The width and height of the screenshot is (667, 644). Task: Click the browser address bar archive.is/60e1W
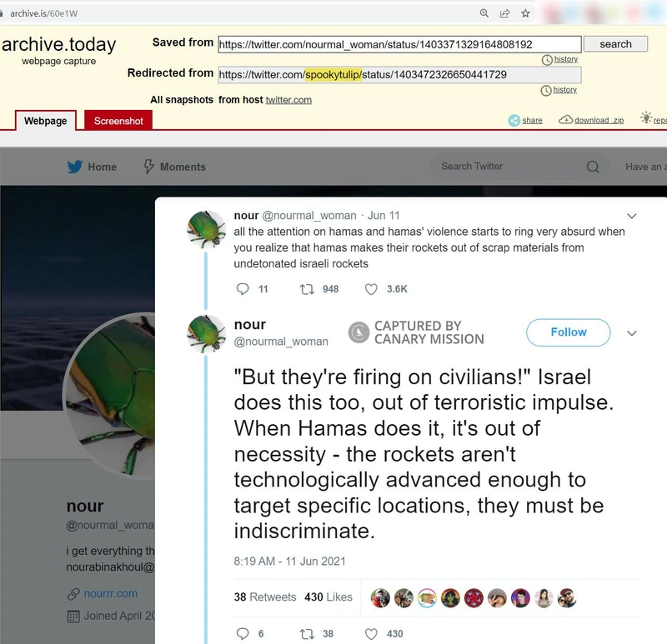[44, 13]
